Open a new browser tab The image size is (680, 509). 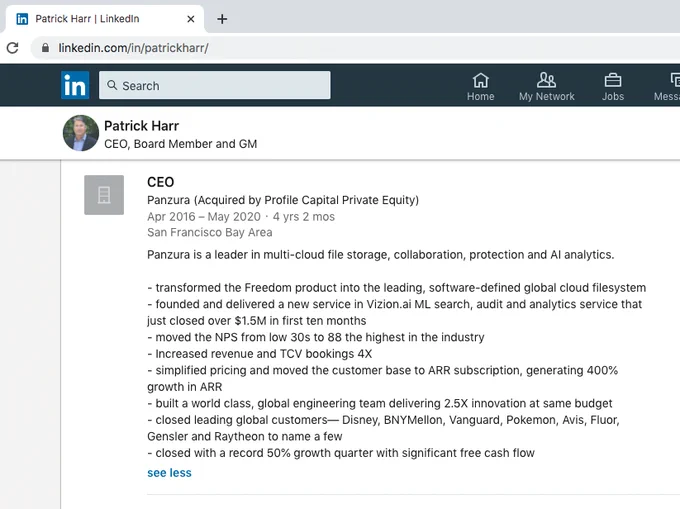coord(222,19)
